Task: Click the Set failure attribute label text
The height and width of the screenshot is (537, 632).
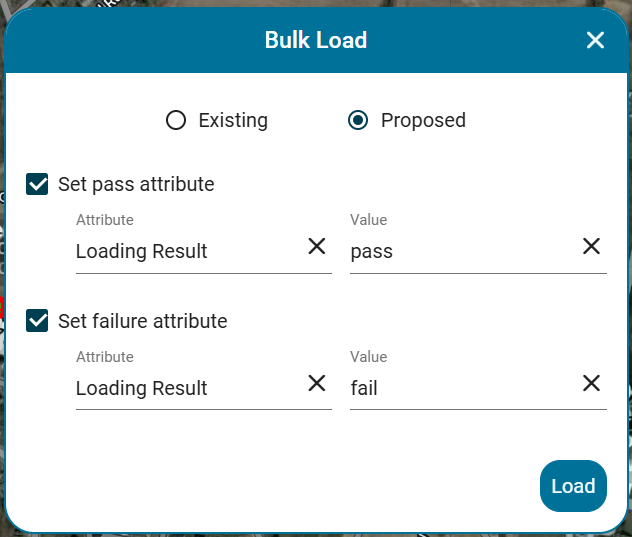Action: point(143,321)
